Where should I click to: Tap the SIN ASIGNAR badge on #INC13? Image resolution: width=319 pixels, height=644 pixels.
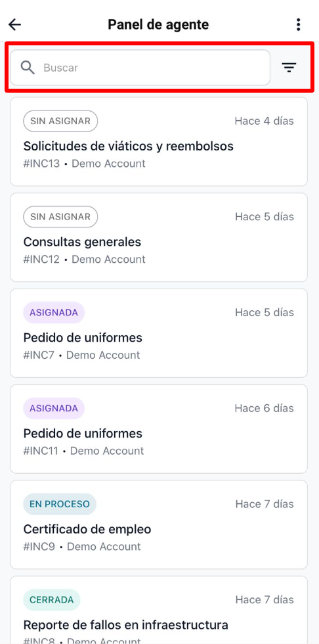point(60,121)
